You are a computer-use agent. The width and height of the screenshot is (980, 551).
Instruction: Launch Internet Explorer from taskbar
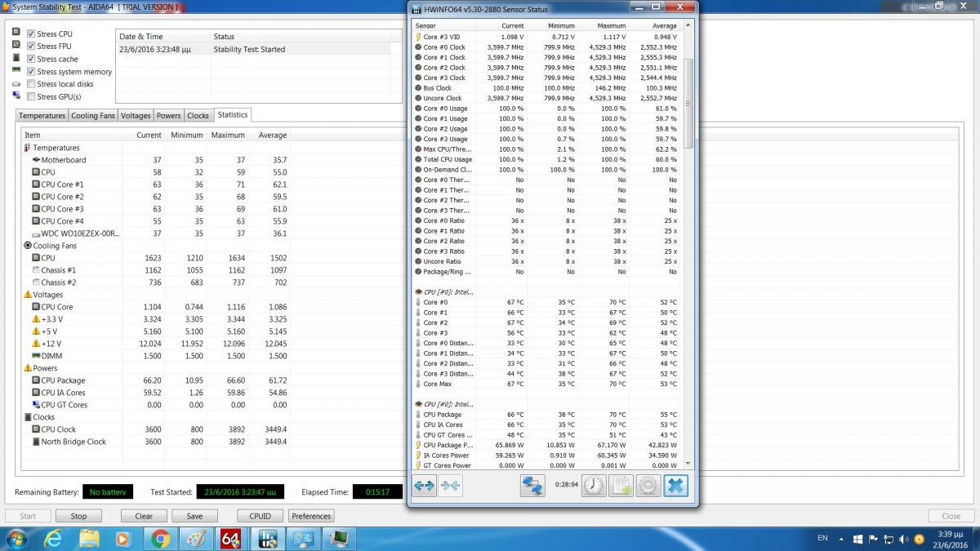click(54, 539)
